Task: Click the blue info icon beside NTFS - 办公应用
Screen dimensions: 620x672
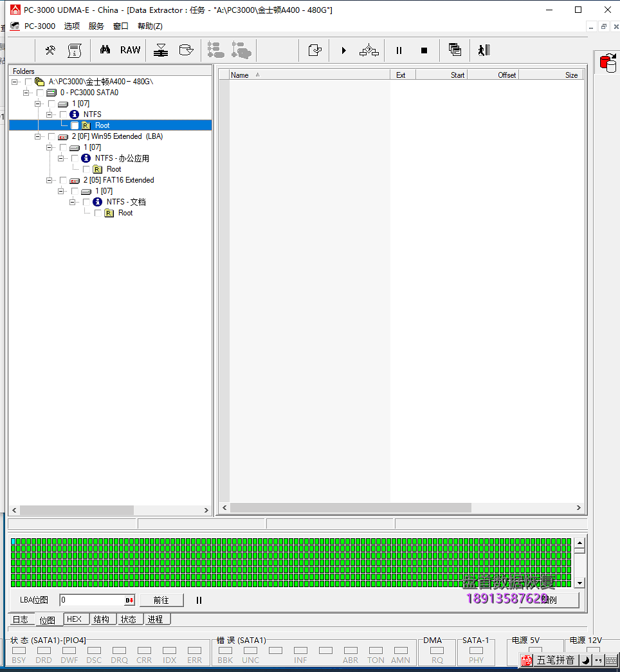Action: point(86,158)
